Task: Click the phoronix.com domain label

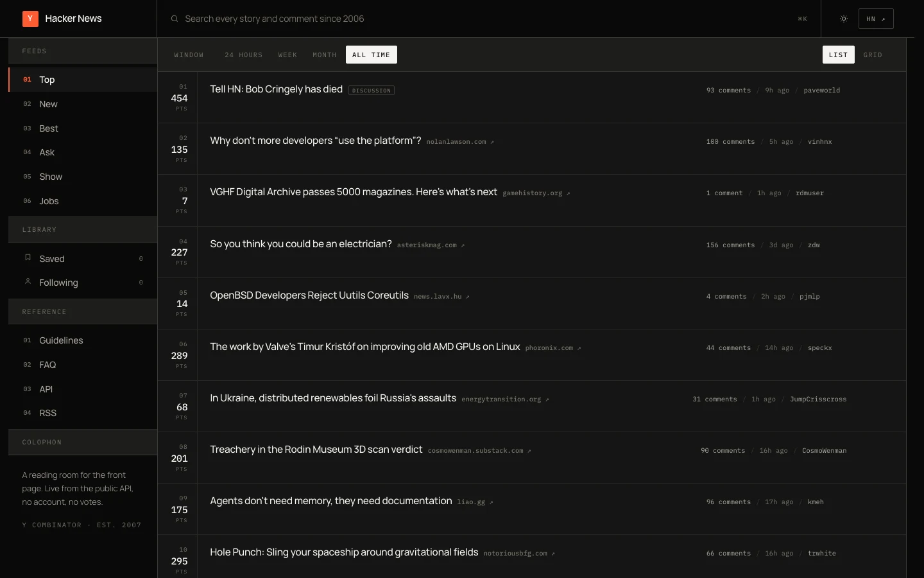Action: [549, 348]
